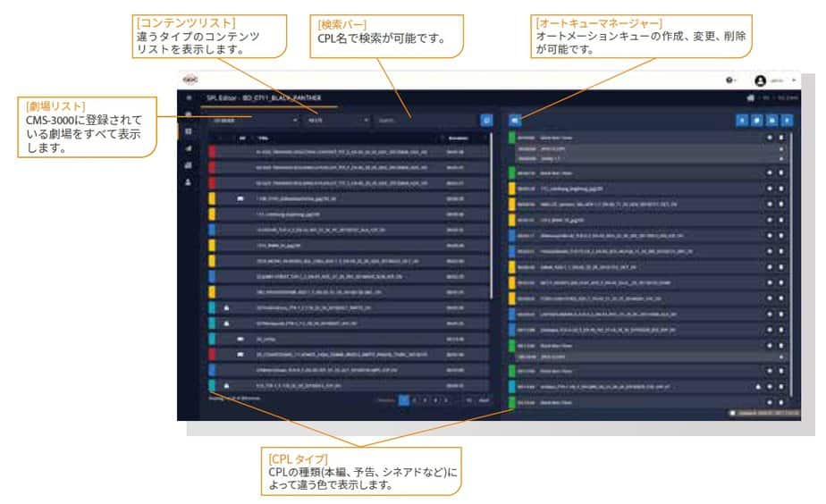Open the content list type dropdown
The width and height of the screenshot is (826, 504).
click(x=338, y=121)
